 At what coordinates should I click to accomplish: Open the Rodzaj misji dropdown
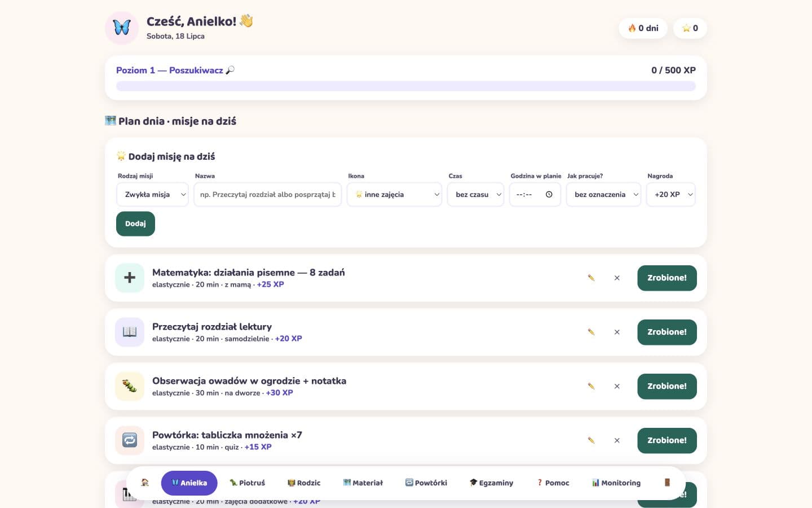coord(152,194)
